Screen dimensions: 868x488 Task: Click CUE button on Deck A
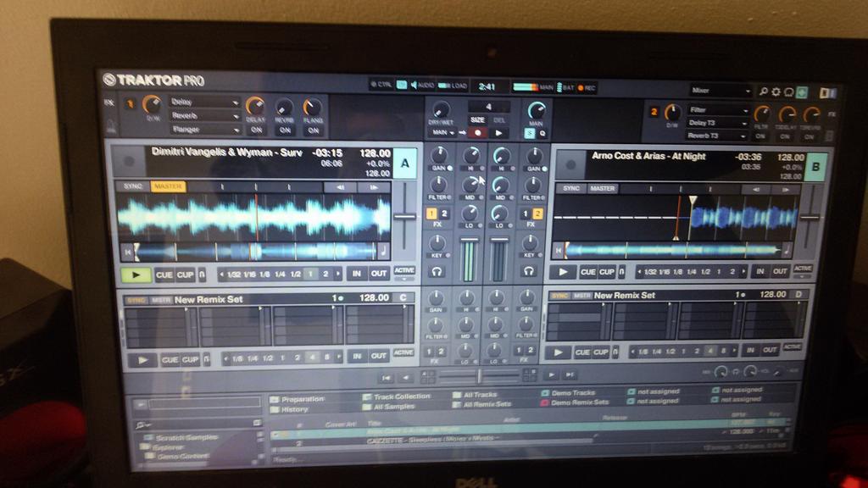point(164,274)
